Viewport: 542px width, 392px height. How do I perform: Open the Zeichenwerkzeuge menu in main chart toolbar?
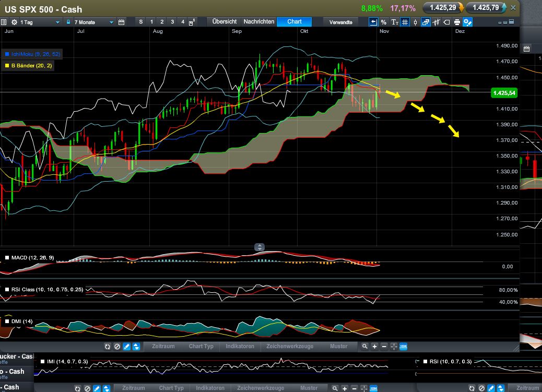tap(290, 347)
